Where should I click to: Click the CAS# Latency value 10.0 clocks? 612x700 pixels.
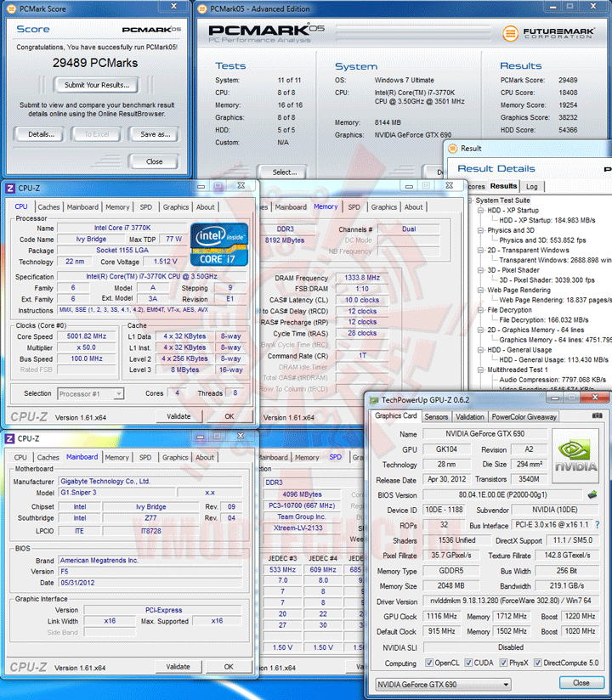tap(362, 300)
